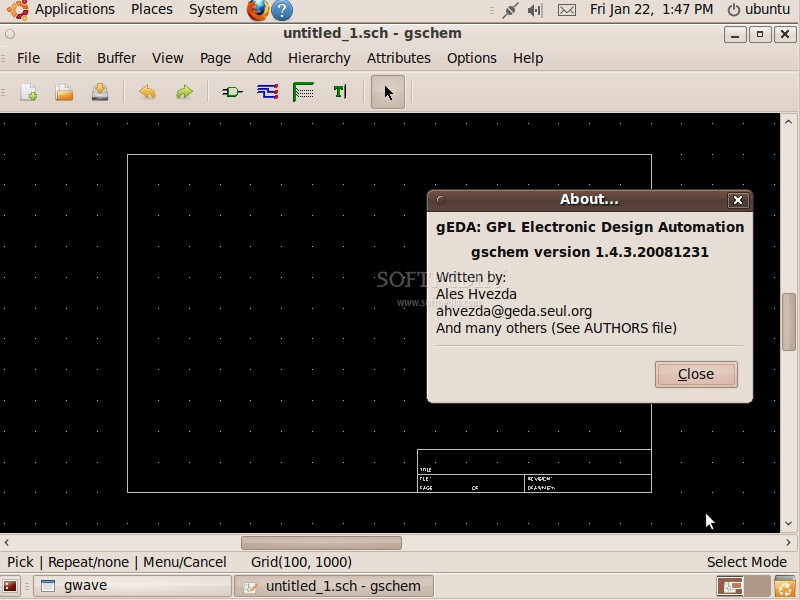This screenshot has height=600, width=800.
Task: Click the vertical scrollbar thumb
Action: click(x=788, y=321)
